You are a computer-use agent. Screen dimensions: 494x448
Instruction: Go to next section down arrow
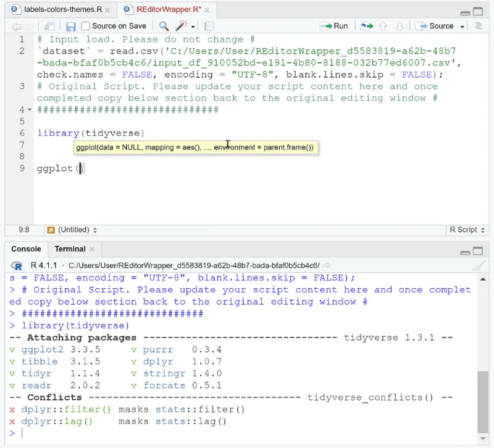click(x=400, y=27)
